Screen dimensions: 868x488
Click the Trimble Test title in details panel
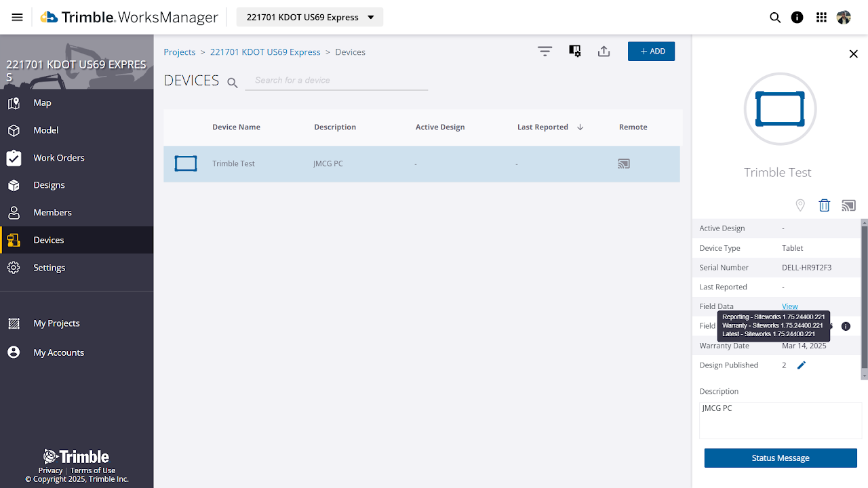778,173
